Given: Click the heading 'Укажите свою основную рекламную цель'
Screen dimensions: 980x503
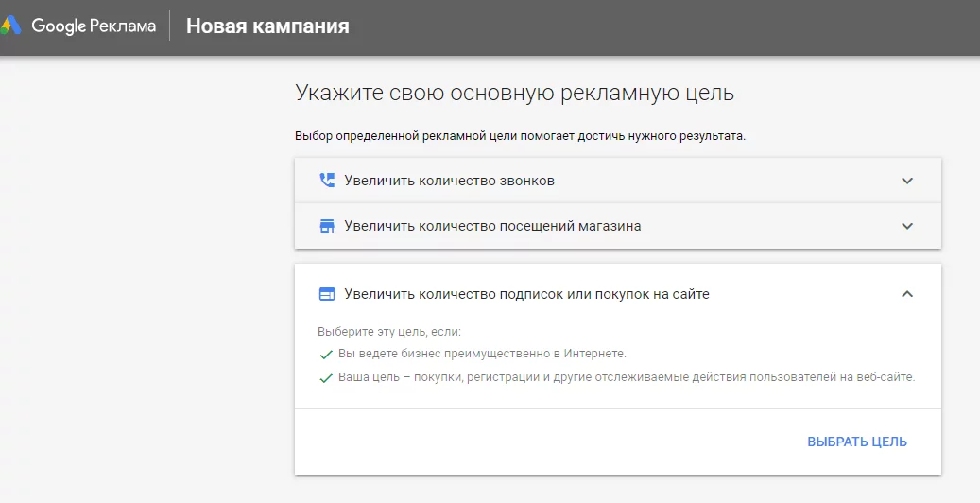Looking at the screenshot, I should tap(514, 93).
